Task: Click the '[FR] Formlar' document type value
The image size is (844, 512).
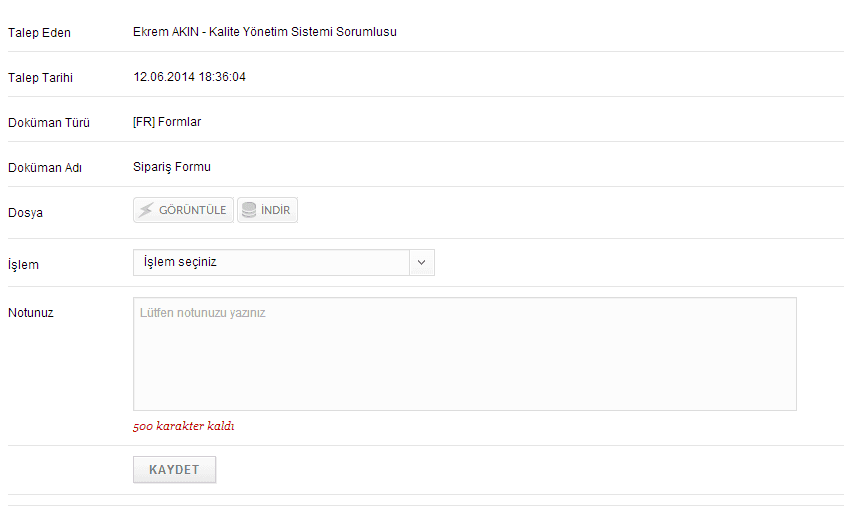Action: [x=167, y=122]
